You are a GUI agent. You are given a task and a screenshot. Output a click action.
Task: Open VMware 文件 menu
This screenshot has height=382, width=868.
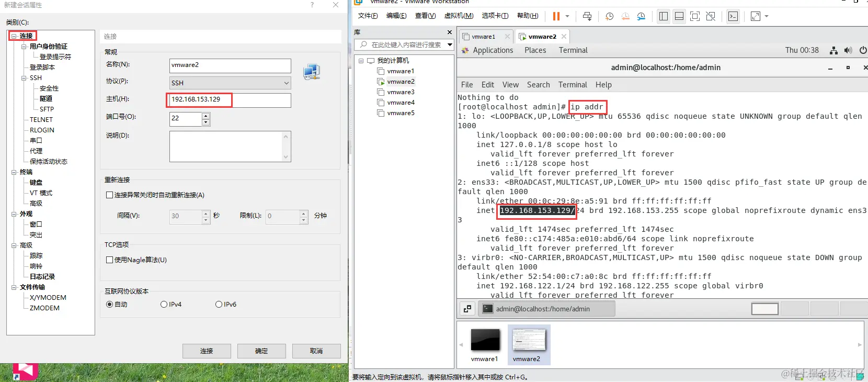click(x=368, y=16)
